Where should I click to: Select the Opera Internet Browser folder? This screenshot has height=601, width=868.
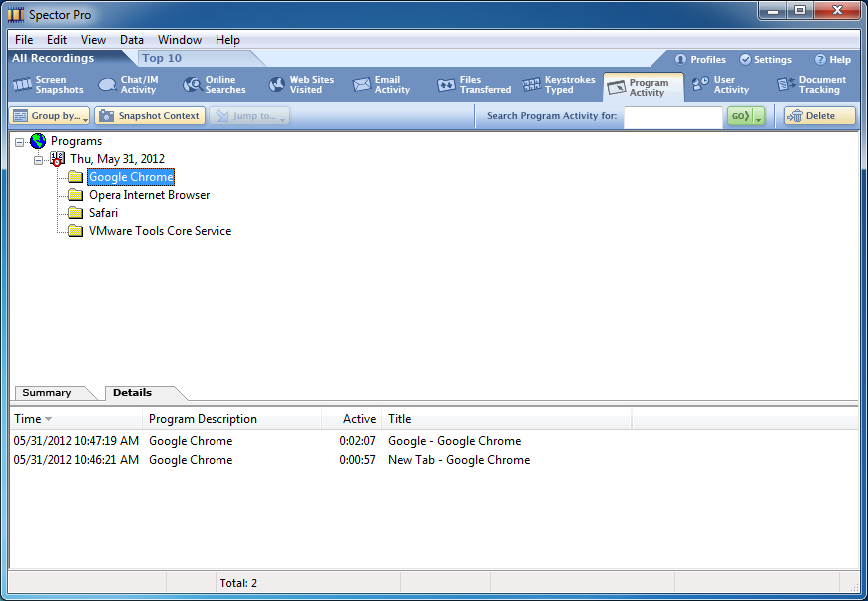click(149, 195)
